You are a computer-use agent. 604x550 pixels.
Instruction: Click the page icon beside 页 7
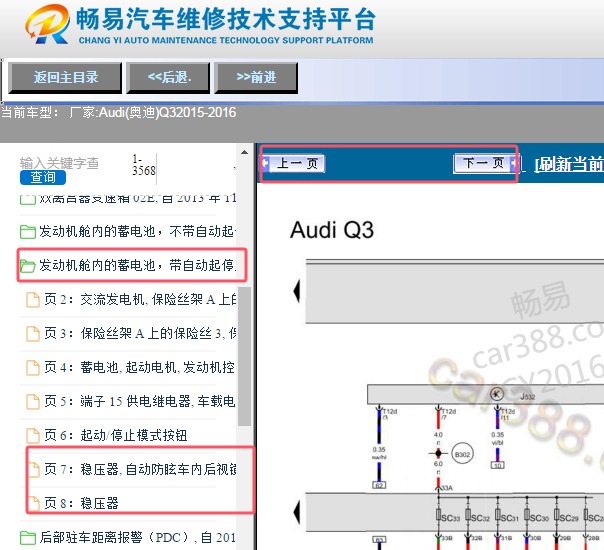click(x=34, y=470)
